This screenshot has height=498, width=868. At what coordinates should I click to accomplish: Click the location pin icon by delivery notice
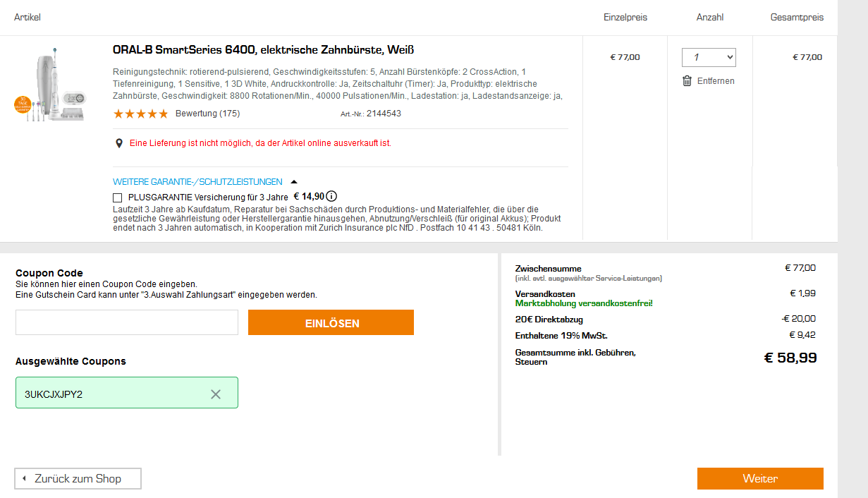[119, 143]
